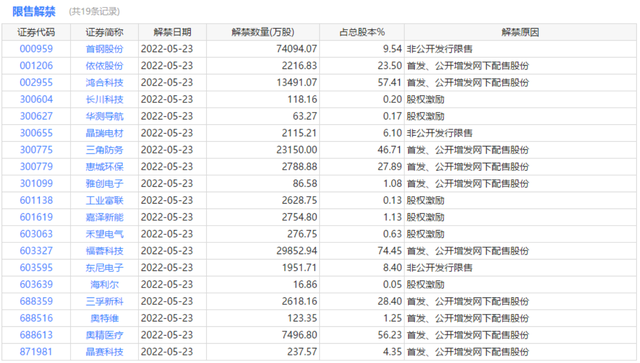640x363 pixels.
Task: Select the 23150.00 unlock quantity cell
Action: [x=263, y=150]
